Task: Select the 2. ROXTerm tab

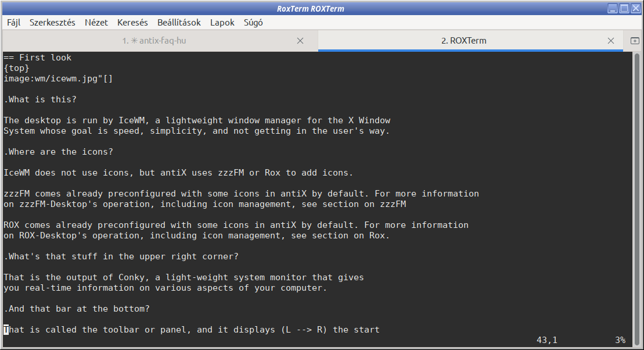Action: [464, 41]
